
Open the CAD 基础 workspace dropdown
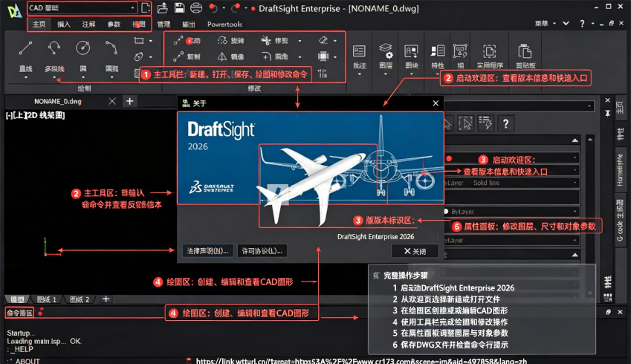[82, 7]
